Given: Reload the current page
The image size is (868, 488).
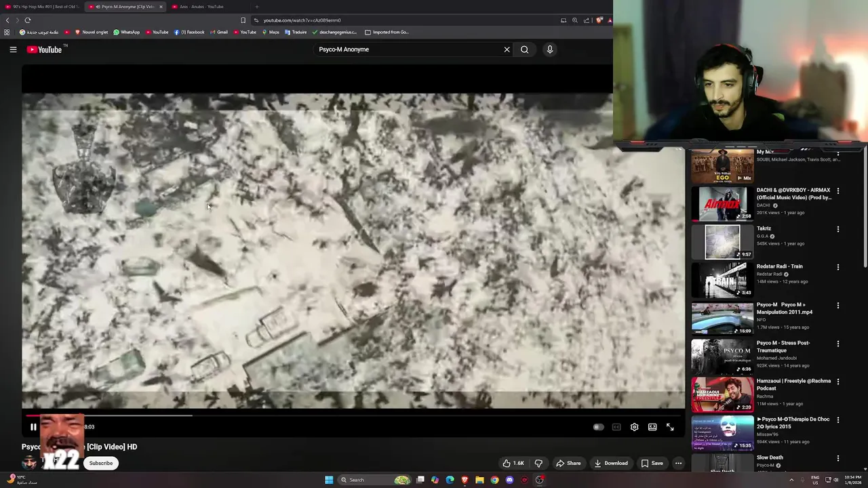Looking at the screenshot, I should click(x=28, y=20).
